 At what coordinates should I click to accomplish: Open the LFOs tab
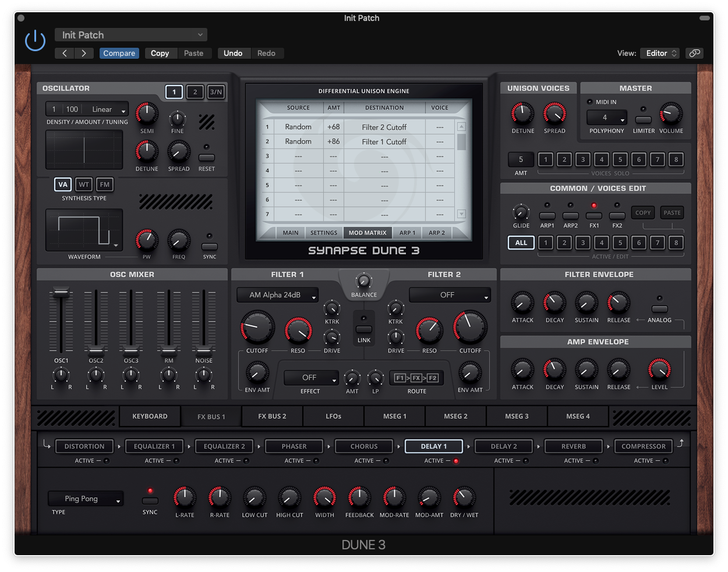pyautogui.click(x=334, y=416)
